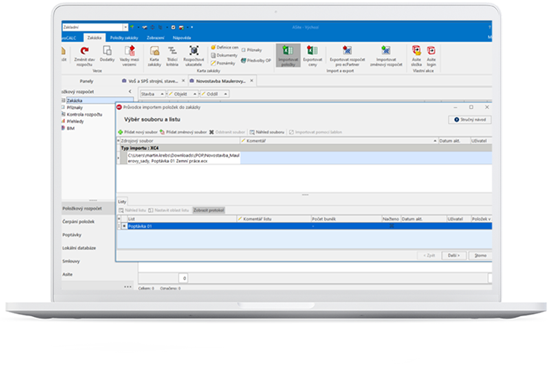The height and width of the screenshot is (382, 550).
Task: Click Poznámky ribbon item
Action: [x=223, y=63]
